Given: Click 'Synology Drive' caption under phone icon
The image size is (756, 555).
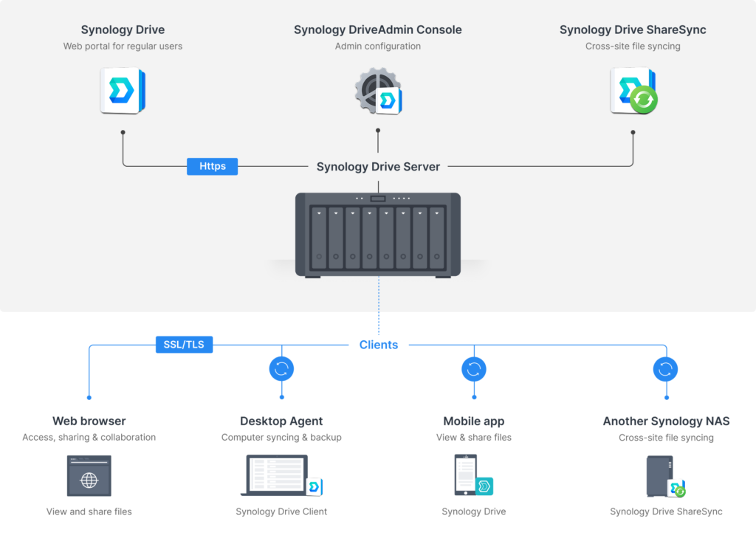Looking at the screenshot, I should click(x=474, y=511).
